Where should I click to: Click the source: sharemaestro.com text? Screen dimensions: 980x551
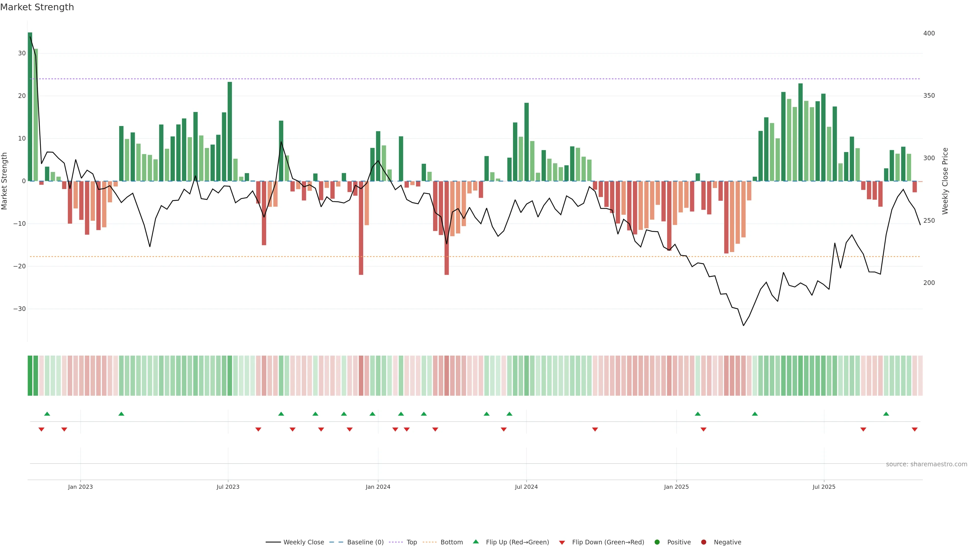(926, 464)
